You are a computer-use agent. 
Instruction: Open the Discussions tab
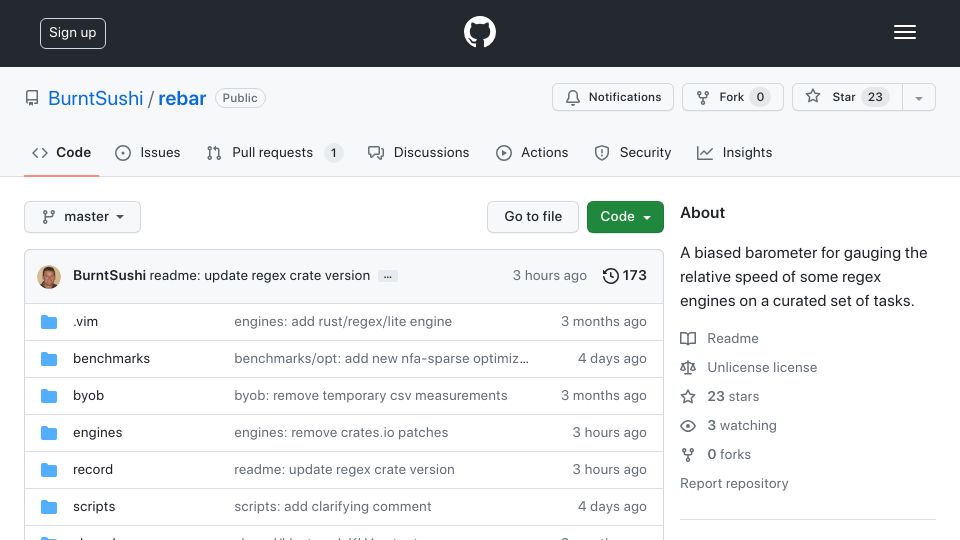pyautogui.click(x=419, y=152)
